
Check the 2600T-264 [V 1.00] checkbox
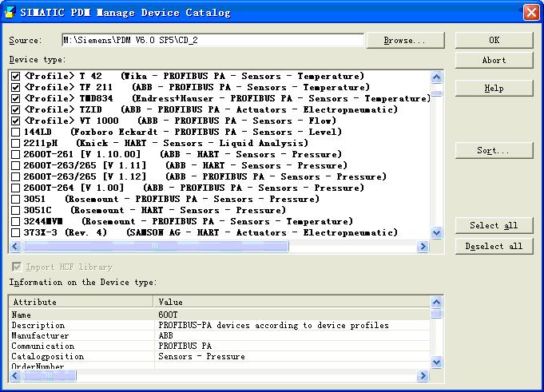pyautogui.click(x=16, y=188)
